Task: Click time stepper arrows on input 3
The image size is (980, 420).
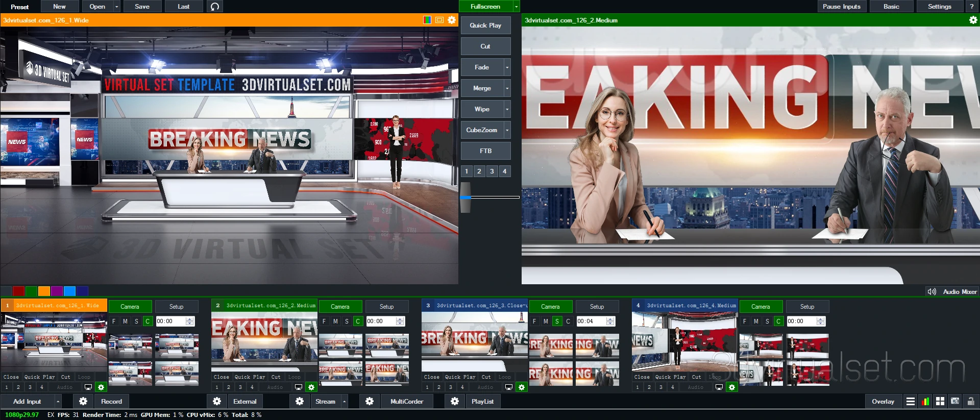Action: [x=610, y=322]
